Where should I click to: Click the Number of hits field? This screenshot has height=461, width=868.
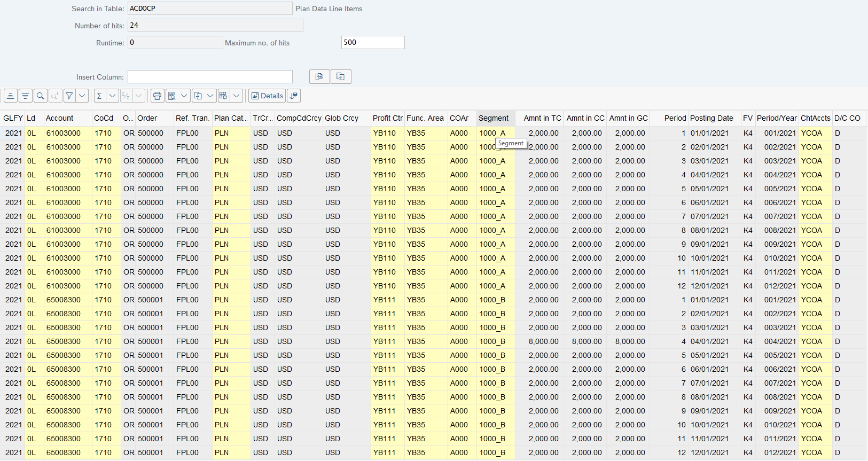tap(215, 25)
